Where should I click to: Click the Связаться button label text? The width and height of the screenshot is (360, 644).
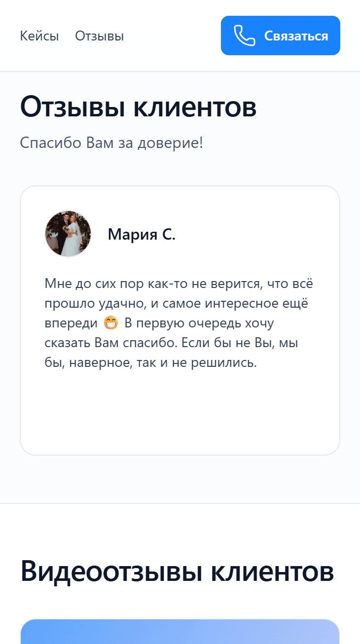pyautogui.click(x=296, y=35)
